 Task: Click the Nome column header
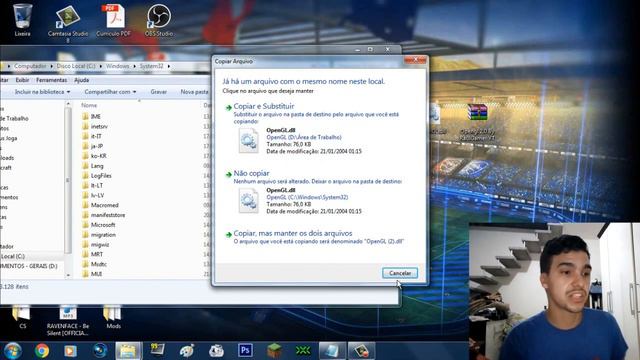(89, 105)
